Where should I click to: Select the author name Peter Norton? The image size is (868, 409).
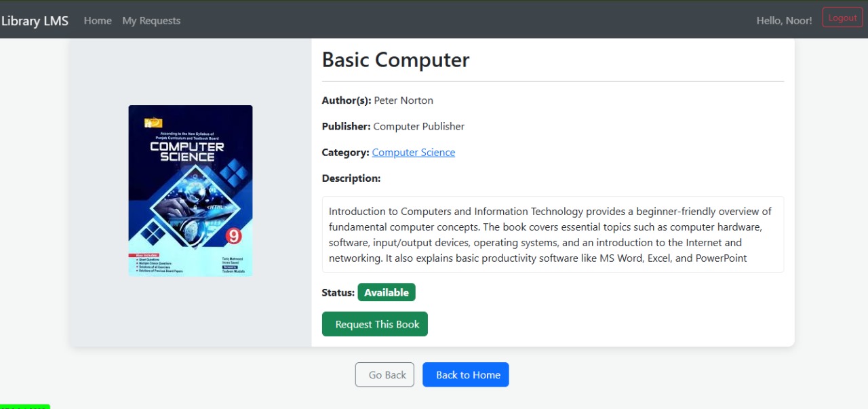403,100
